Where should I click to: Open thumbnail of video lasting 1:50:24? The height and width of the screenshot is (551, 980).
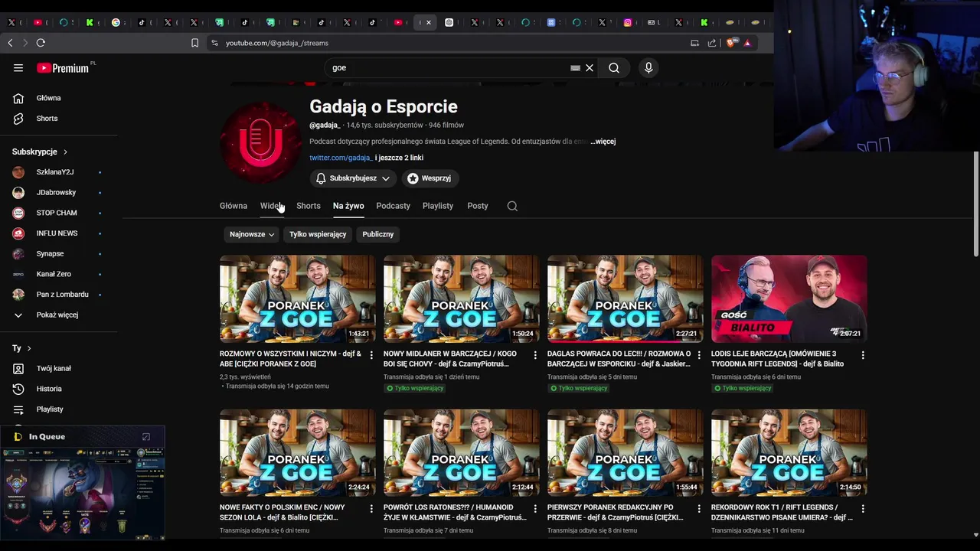click(461, 298)
